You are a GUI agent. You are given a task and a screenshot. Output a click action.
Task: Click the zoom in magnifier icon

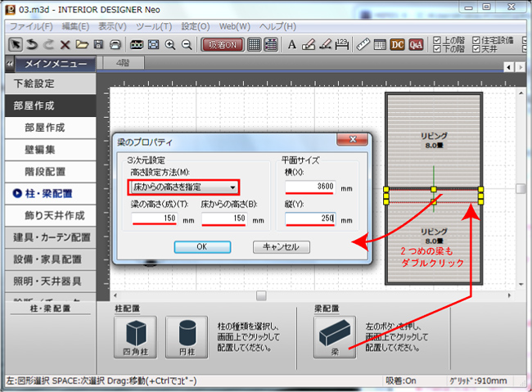click(170, 44)
